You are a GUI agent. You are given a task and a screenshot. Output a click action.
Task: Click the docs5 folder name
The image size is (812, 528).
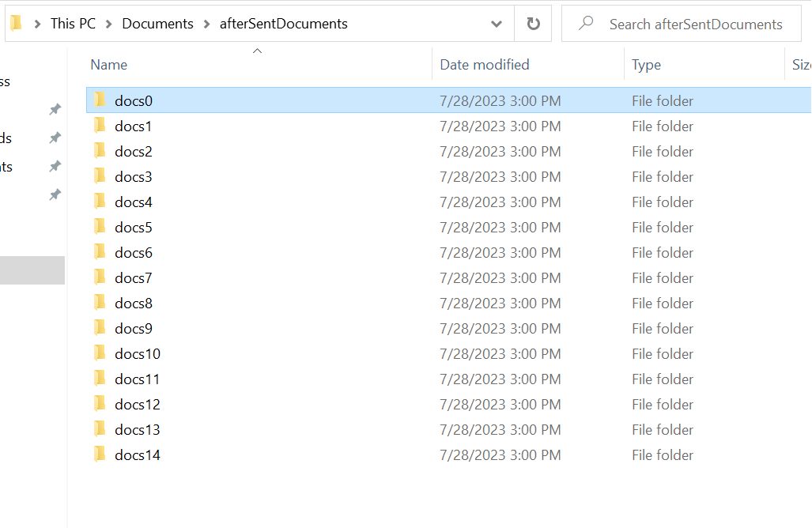coord(134,228)
